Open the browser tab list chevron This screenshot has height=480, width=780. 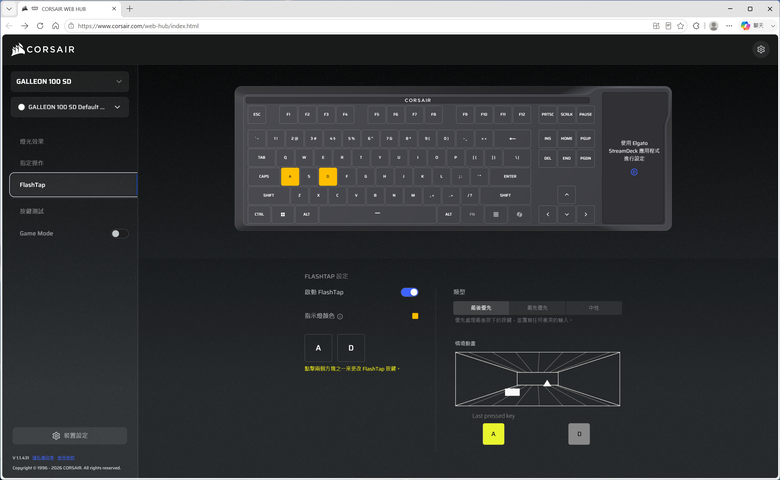point(9,8)
